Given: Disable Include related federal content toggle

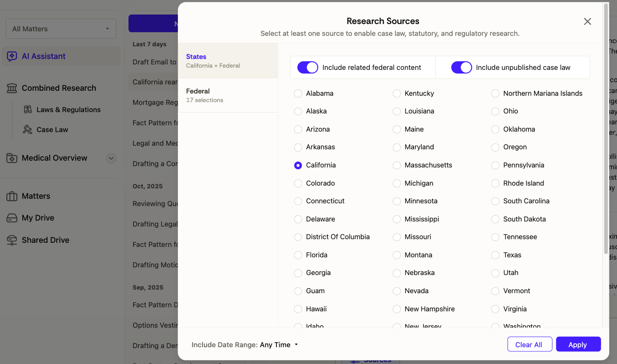Looking at the screenshot, I should 307,68.
